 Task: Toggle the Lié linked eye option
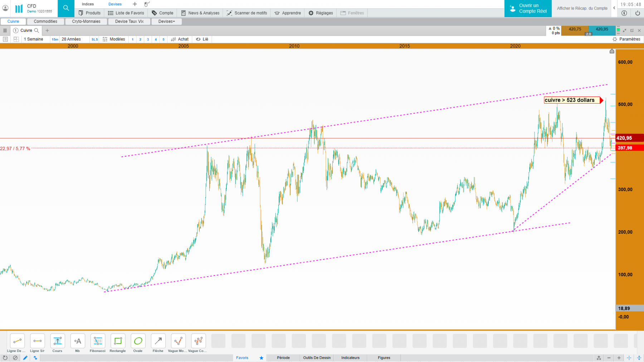202,39
